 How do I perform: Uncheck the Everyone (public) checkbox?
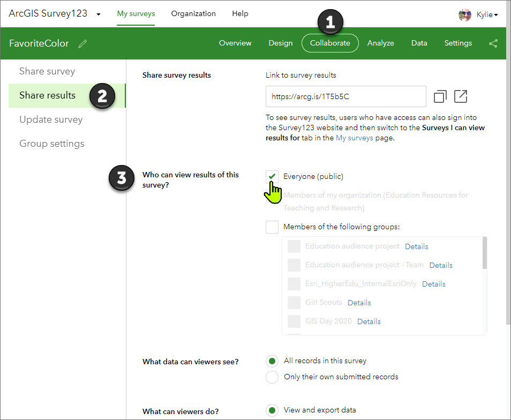click(x=272, y=177)
